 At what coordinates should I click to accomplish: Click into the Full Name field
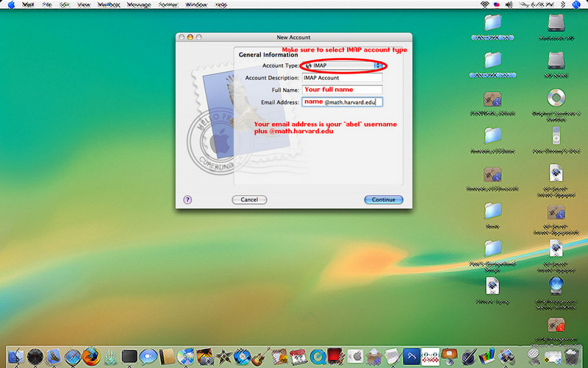pyautogui.click(x=342, y=90)
